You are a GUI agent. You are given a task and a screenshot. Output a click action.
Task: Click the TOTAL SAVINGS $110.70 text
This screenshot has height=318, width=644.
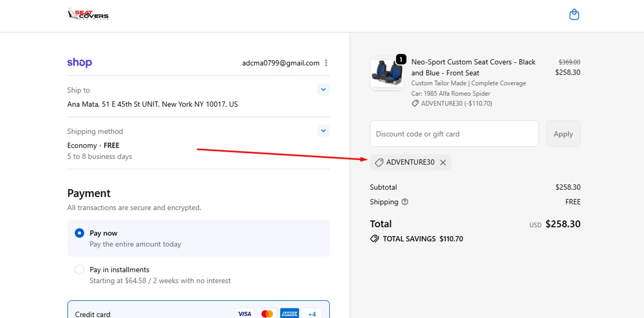click(423, 239)
